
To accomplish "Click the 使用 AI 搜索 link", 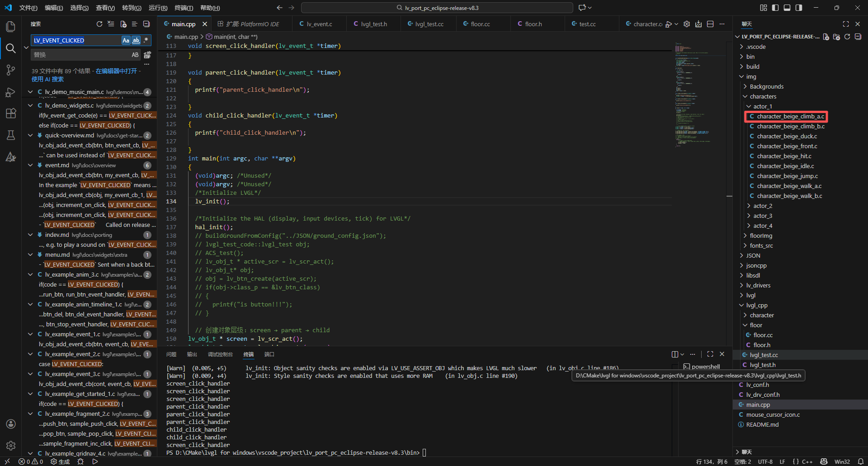I will click(47, 79).
